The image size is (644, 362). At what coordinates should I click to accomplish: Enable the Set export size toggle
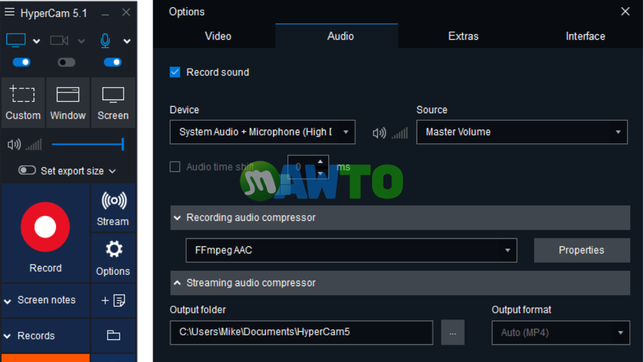click(x=27, y=170)
